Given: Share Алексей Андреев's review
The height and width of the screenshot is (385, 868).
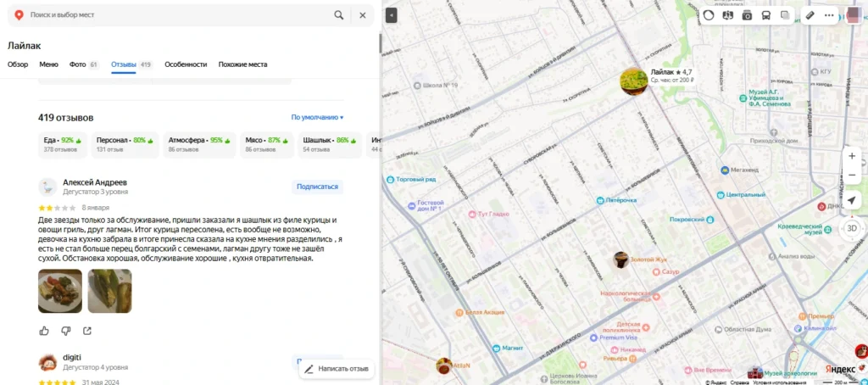Looking at the screenshot, I should point(87,331).
